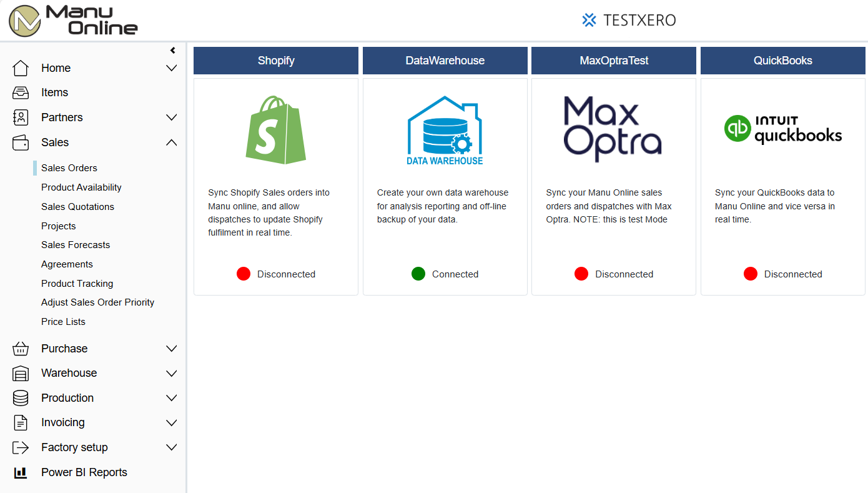Expand the Purchase menu chevron
The image size is (868, 493).
[172, 349]
